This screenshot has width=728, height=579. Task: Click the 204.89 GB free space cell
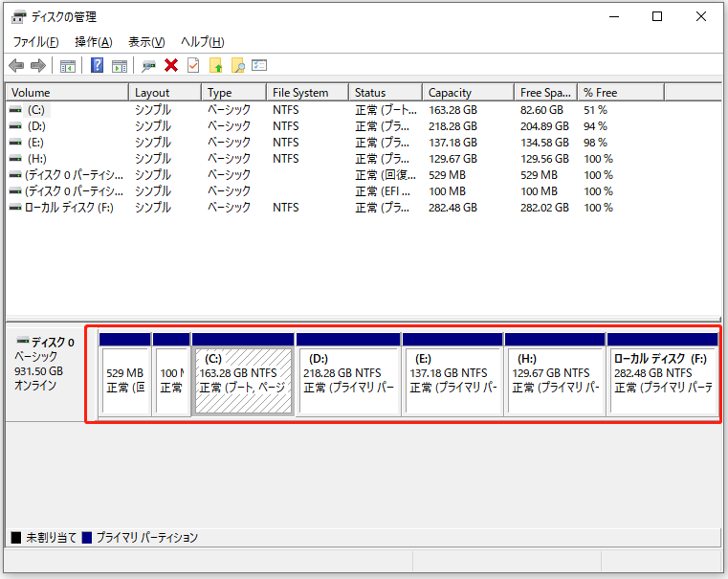pos(544,126)
